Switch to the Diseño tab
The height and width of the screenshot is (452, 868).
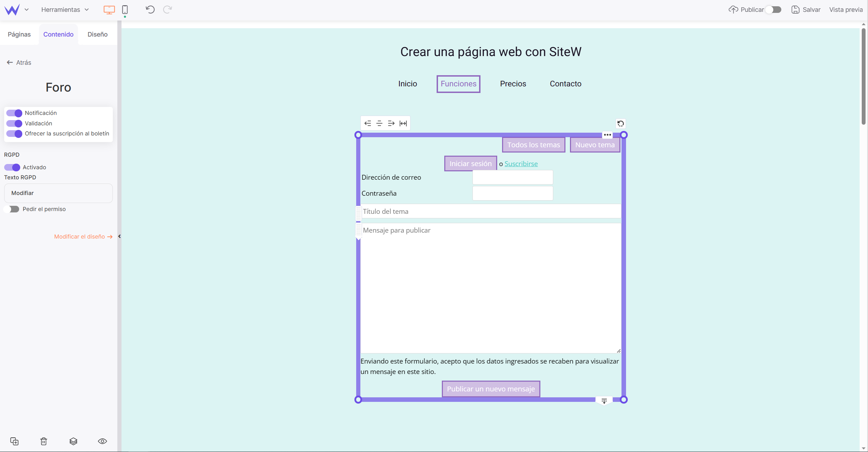click(x=97, y=34)
